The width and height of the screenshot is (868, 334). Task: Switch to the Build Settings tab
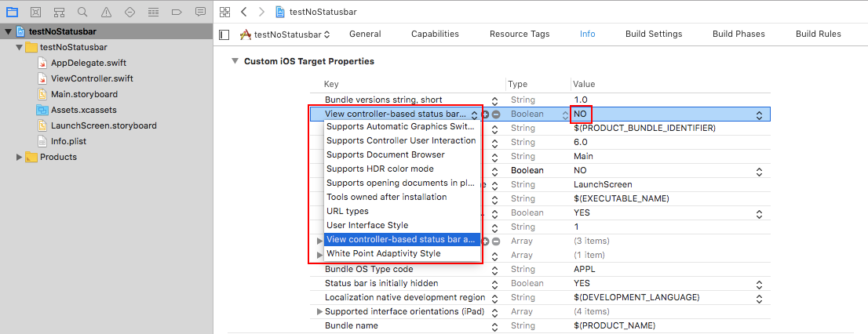click(653, 34)
